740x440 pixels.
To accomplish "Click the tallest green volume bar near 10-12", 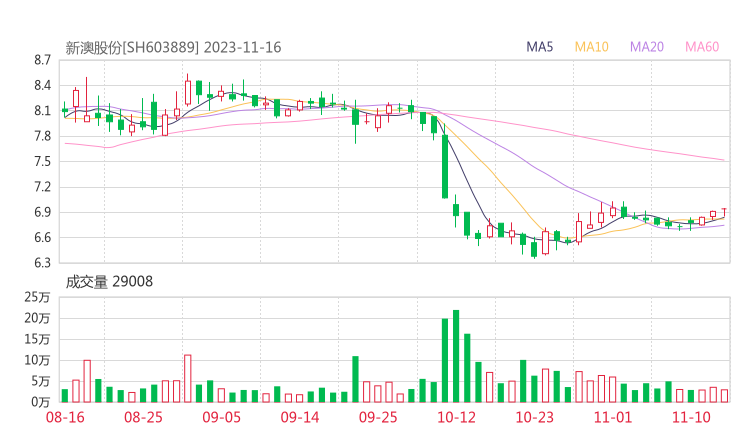I will (x=456, y=356).
